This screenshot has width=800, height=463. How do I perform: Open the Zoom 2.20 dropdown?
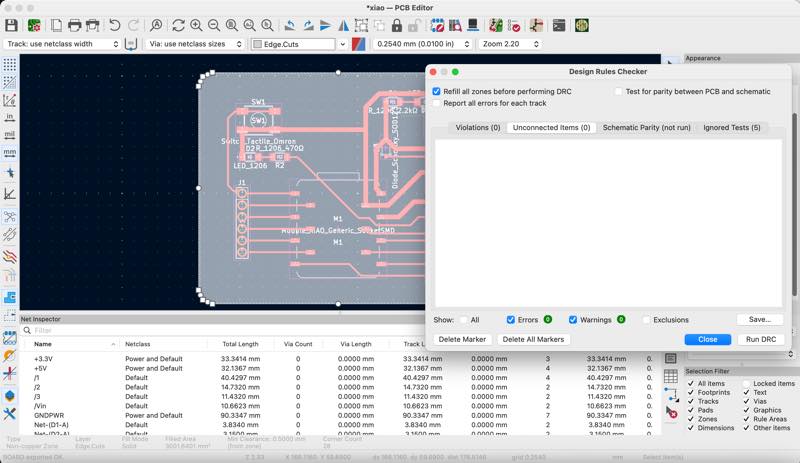(510, 44)
